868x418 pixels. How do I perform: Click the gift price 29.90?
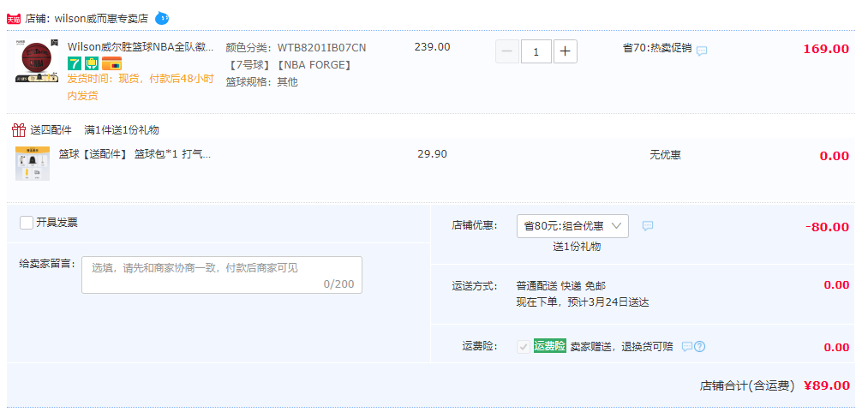[x=433, y=154]
